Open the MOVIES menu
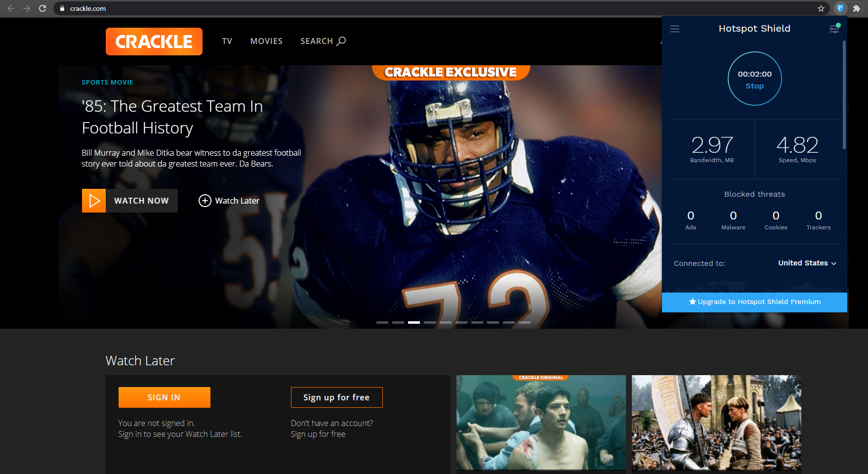Screen dimensions: 868x474 coord(266,41)
